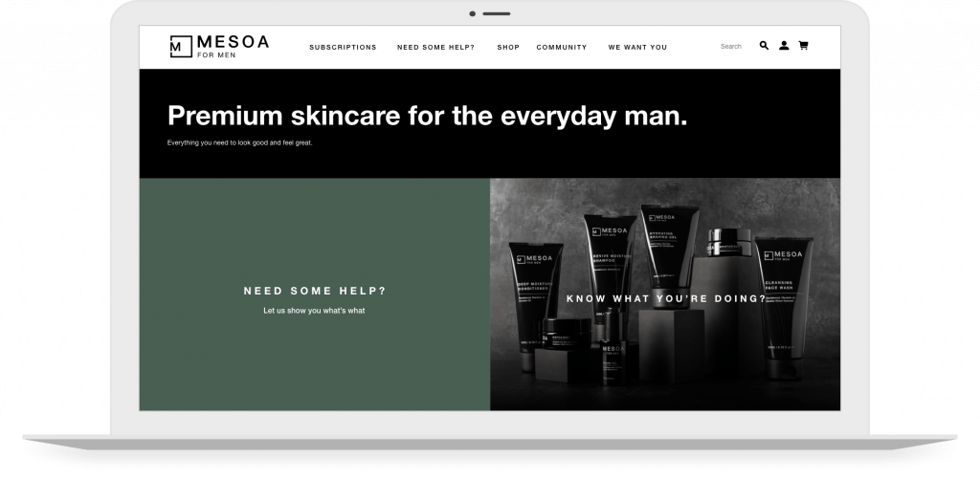Click the laptop webcam dot
This screenshot has width=980, height=479.
pos(472,13)
